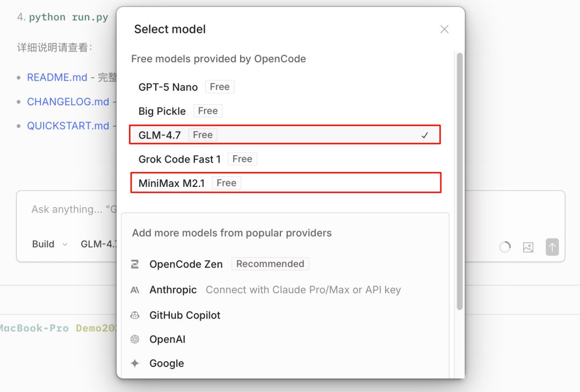Open the Build mode dropdown
The height and width of the screenshot is (392, 580).
click(x=49, y=244)
